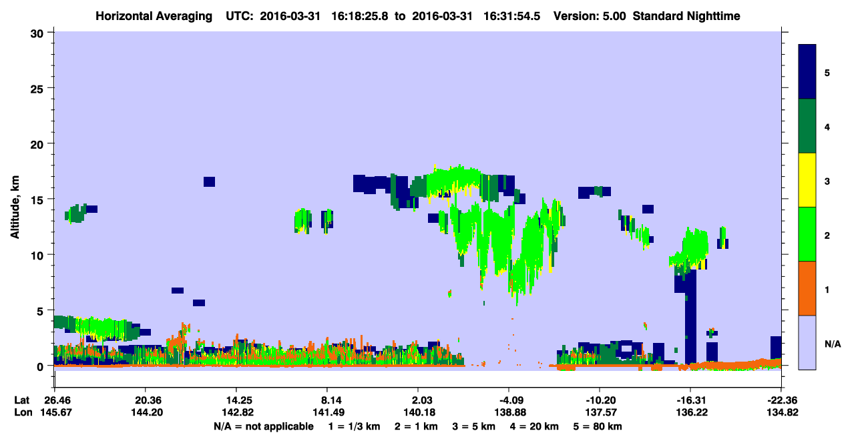Click the orange level 1 colorbar segment

point(807,288)
